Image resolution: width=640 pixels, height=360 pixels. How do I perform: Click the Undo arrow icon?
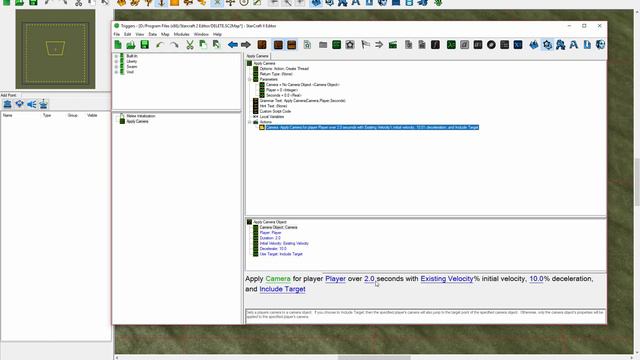(160, 45)
